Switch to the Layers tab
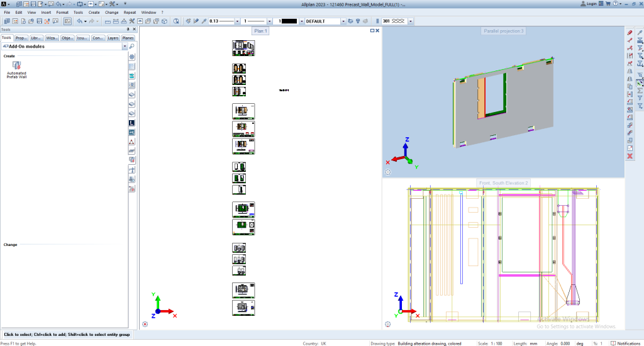Screen dimensions: 644x346 pyautogui.click(x=113, y=38)
